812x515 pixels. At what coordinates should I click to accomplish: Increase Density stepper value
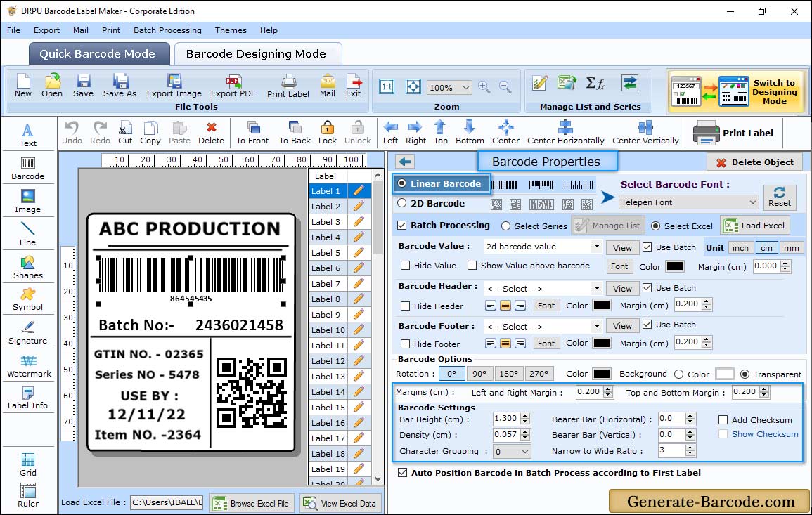pos(526,431)
